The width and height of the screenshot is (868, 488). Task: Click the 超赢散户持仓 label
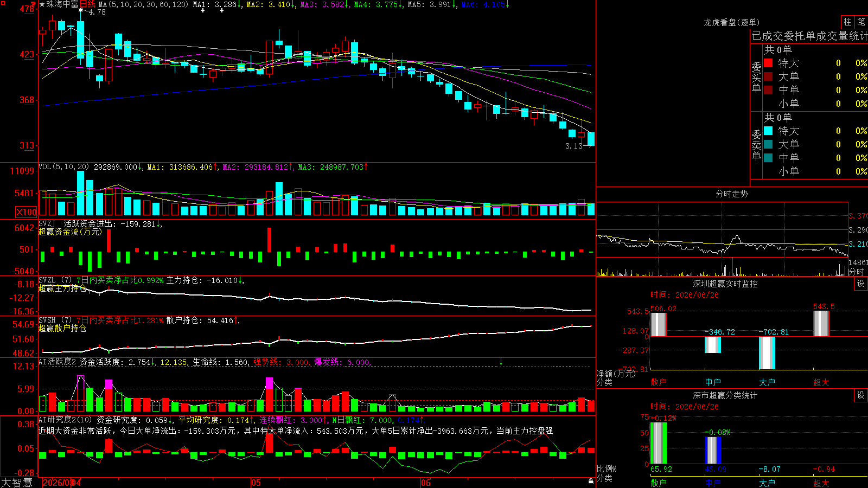(62, 329)
